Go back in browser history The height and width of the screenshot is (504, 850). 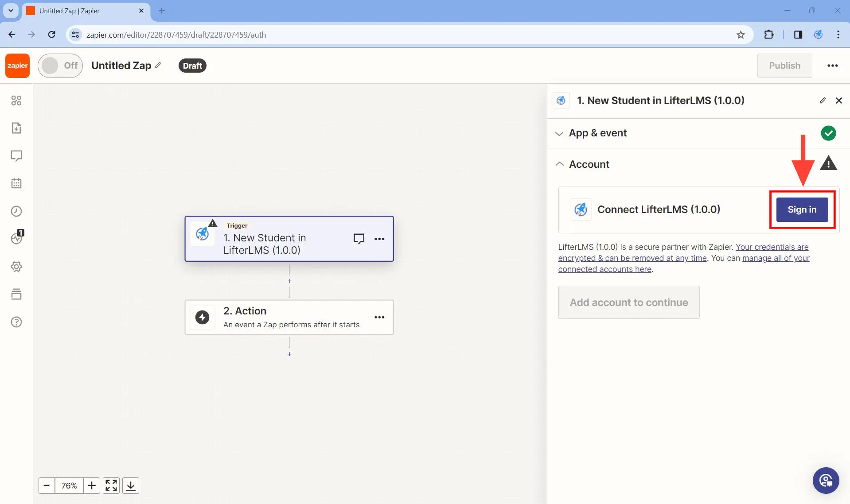(x=12, y=35)
